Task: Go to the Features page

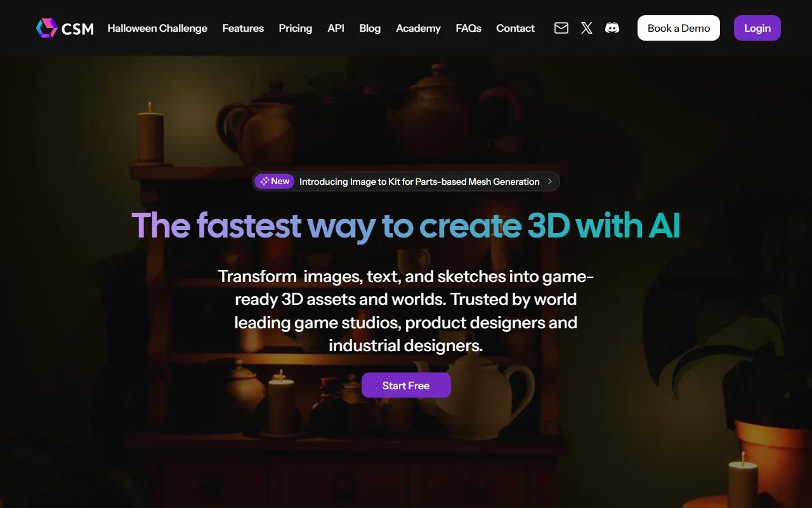Action: pyautogui.click(x=243, y=28)
